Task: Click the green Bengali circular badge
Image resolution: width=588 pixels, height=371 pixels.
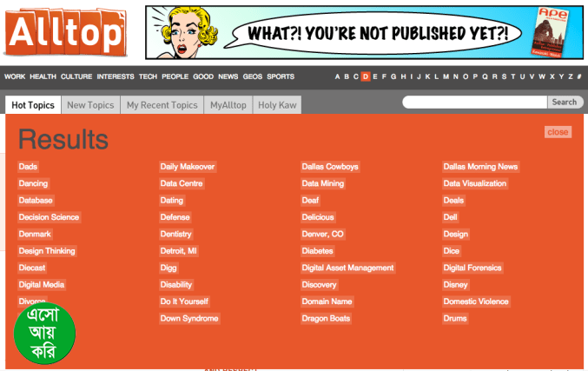Action: 44,334
